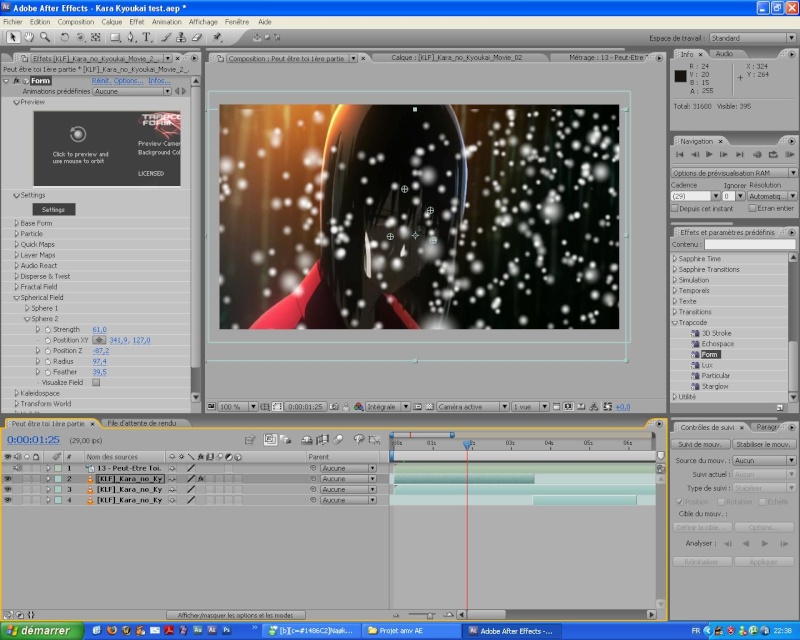
Task: Open the Composition menu
Action: coord(76,22)
